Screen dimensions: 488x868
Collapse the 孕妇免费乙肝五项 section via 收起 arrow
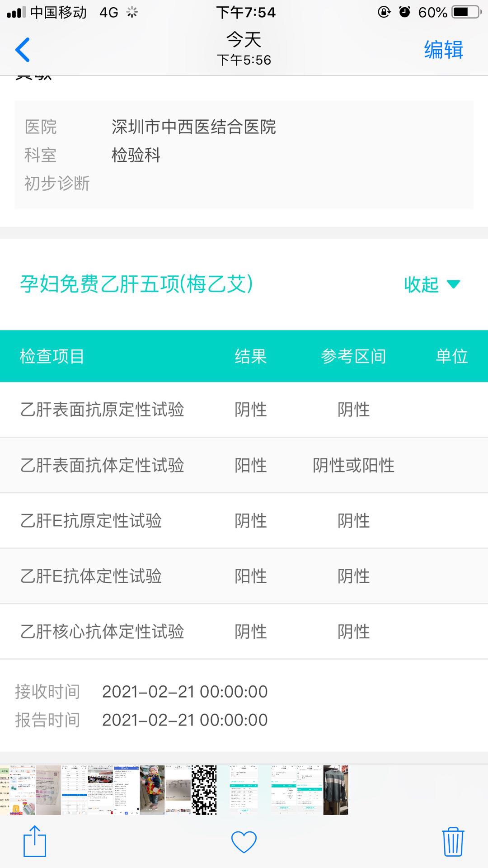coord(421,285)
